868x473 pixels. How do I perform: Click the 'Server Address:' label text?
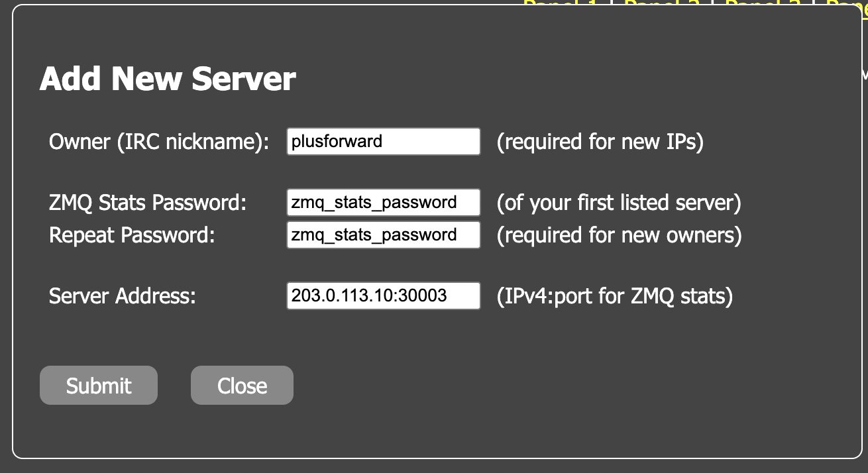click(x=123, y=296)
